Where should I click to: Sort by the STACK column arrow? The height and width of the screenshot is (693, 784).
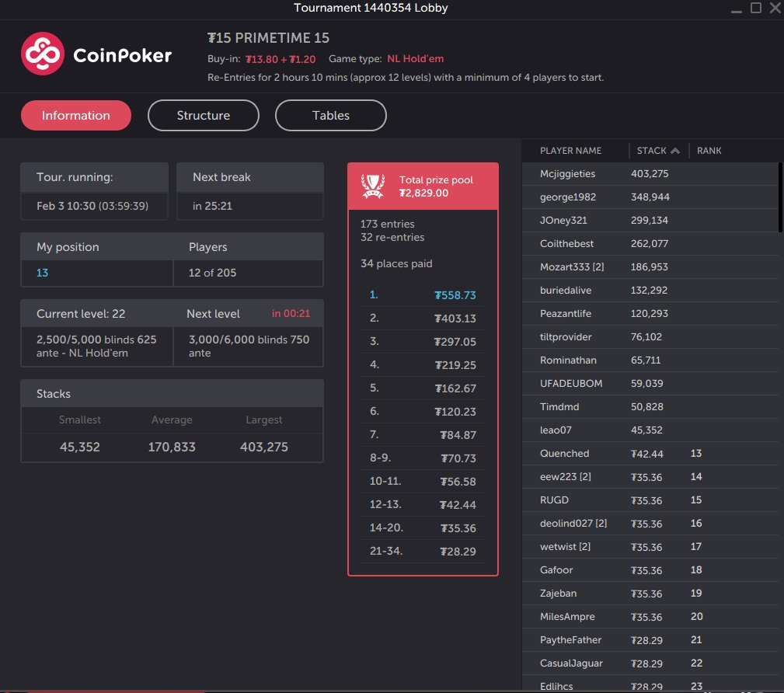click(x=675, y=151)
